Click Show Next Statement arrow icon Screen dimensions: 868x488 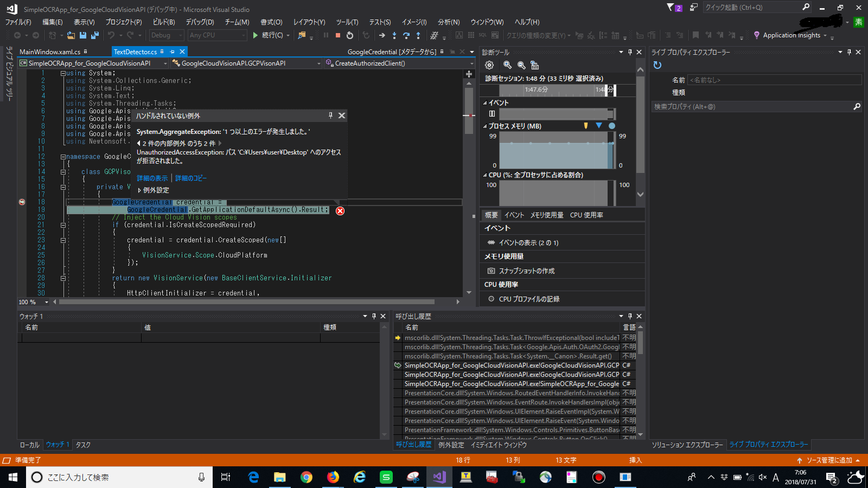point(382,35)
